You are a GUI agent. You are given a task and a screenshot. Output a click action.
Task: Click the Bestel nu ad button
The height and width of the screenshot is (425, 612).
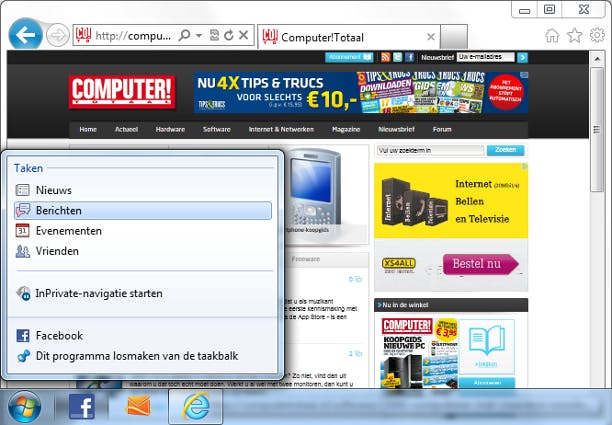[480, 264]
